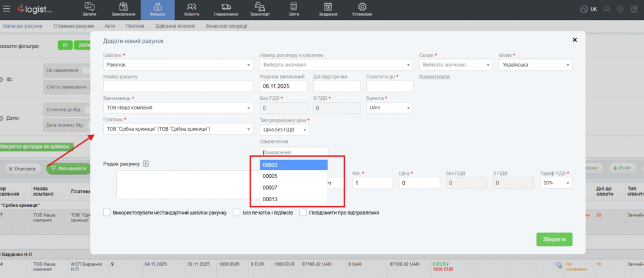The width and height of the screenshot is (644, 278).
Task: Open the Перевізники truck icon
Action: coord(225,7)
